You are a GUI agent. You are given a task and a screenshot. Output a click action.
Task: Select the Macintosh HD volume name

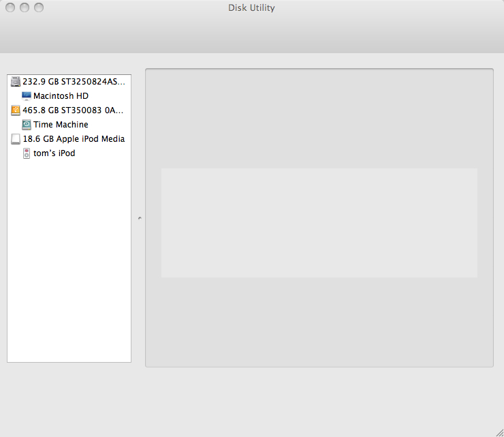click(x=61, y=96)
